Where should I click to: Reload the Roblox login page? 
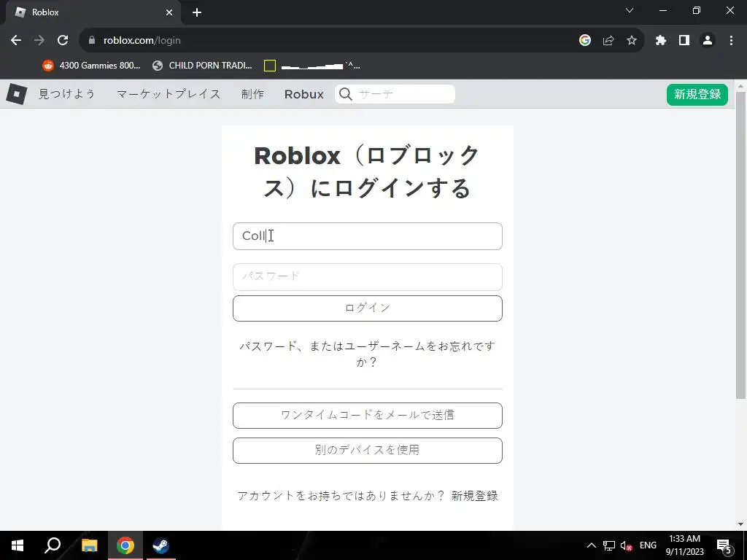63,41
